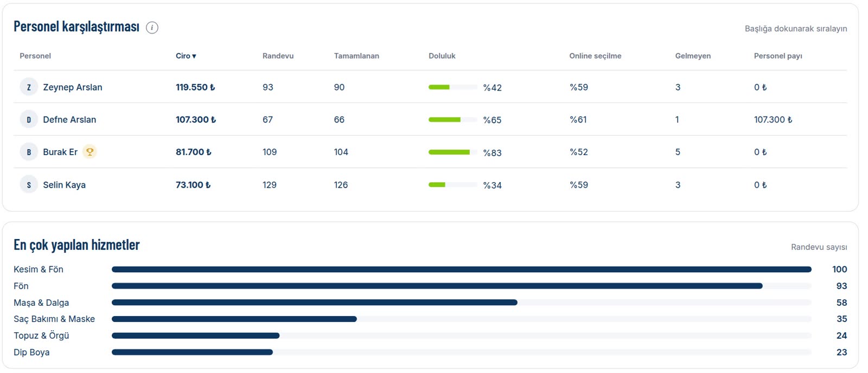Click the En çok yapılan hizmetler heading
This screenshot has width=868, height=373.
click(x=76, y=245)
